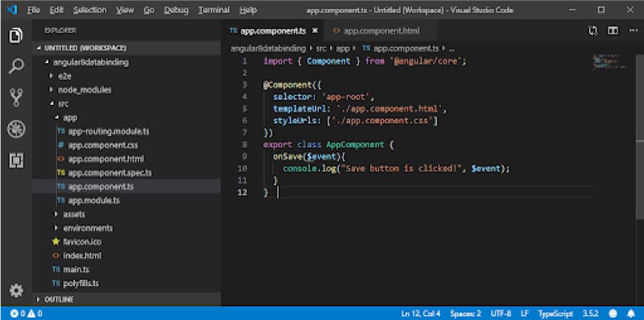Expand the environments folder
Image resolution: width=644 pixels, height=320 pixels.
pyautogui.click(x=56, y=228)
